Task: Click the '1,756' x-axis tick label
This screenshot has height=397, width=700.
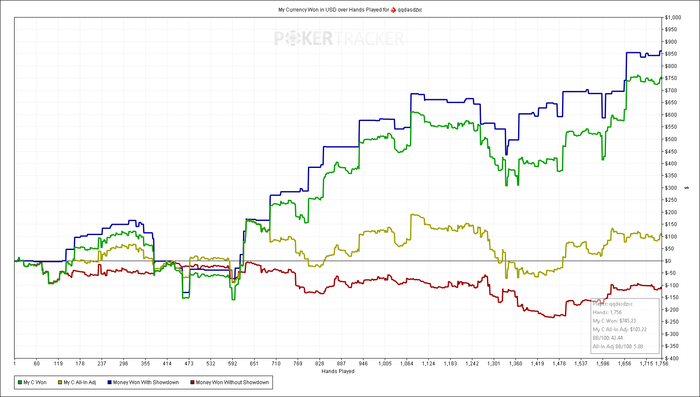Action: (662, 364)
